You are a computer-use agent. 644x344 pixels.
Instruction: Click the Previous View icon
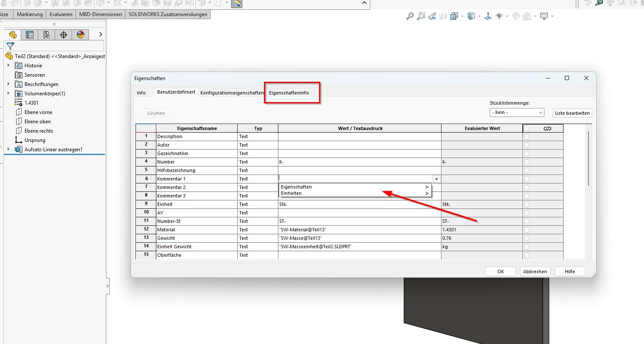(432, 17)
